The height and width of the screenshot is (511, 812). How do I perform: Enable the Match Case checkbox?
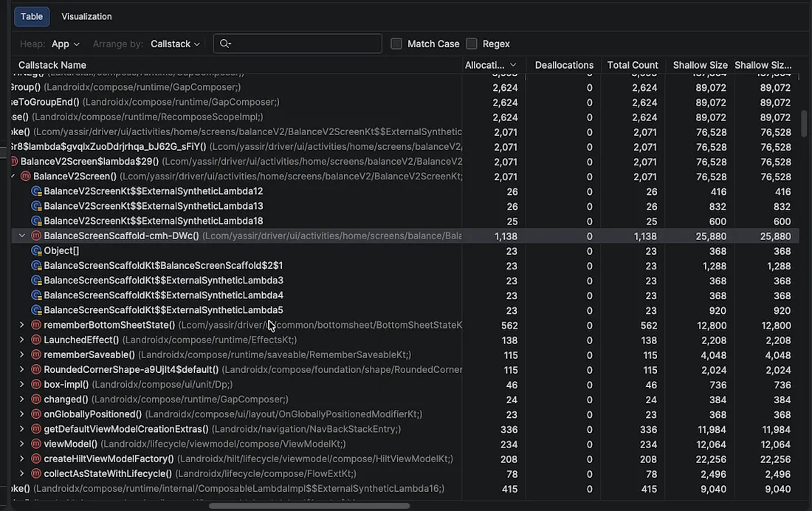point(396,44)
